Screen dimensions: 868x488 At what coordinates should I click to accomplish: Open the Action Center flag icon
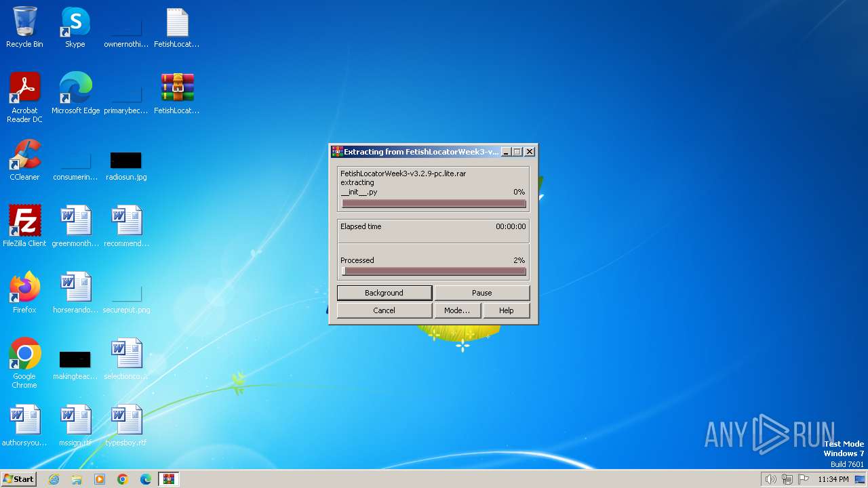[x=804, y=479]
